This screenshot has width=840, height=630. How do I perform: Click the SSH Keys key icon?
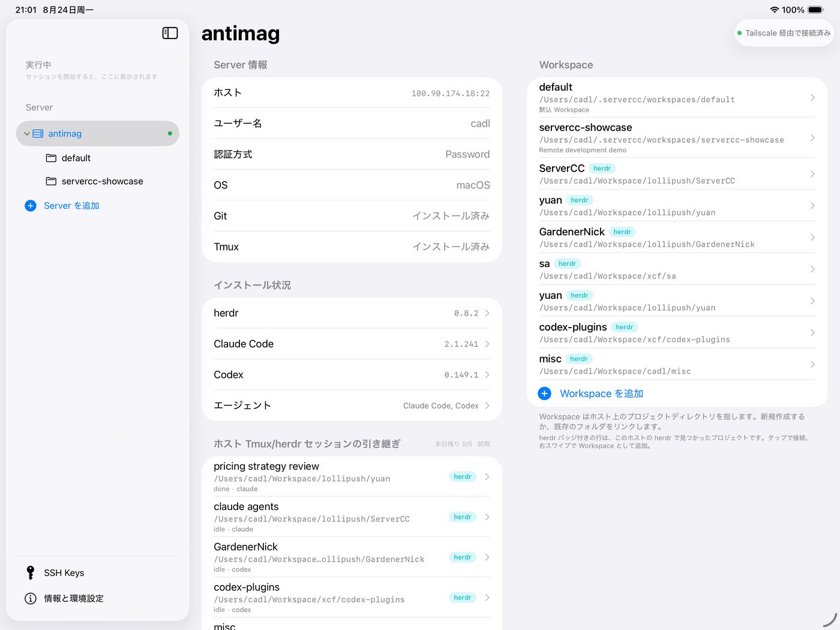pos(31,573)
